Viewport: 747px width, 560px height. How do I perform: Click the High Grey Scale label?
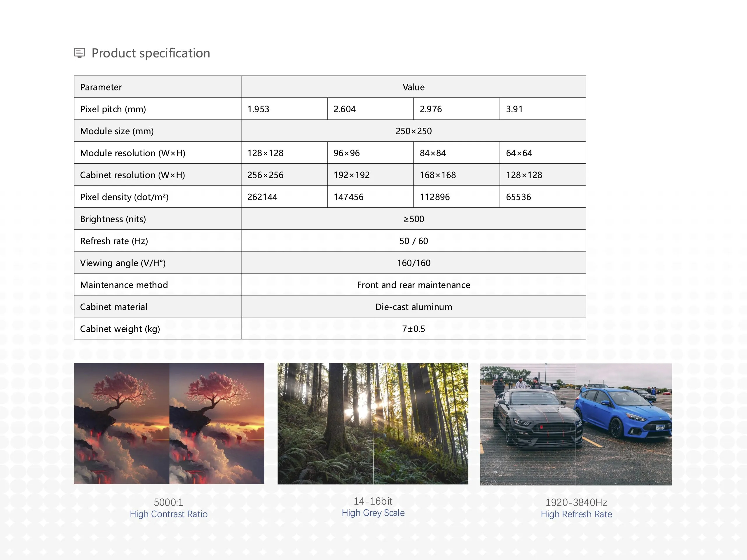coord(373,513)
